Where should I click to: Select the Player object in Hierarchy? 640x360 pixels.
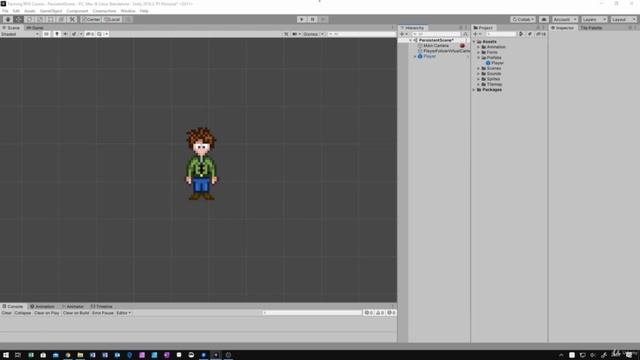tap(429, 56)
